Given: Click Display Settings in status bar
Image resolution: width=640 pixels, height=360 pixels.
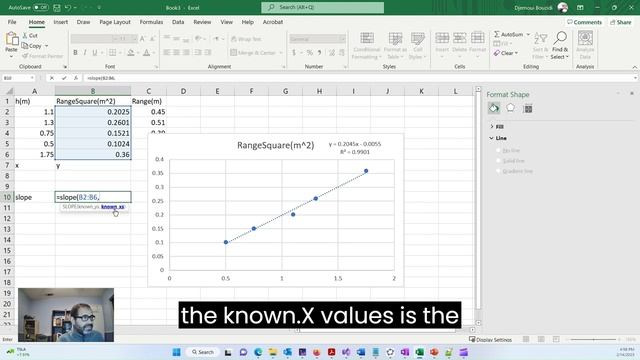Looking at the screenshot, I should click(x=490, y=339).
